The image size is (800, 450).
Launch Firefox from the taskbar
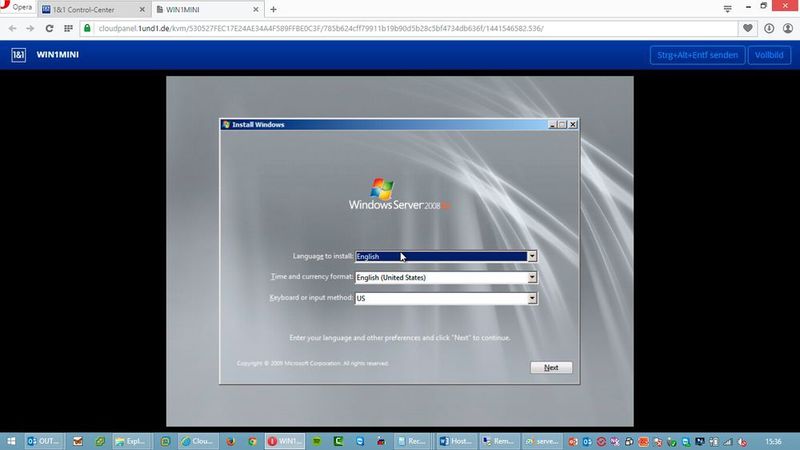click(231, 441)
